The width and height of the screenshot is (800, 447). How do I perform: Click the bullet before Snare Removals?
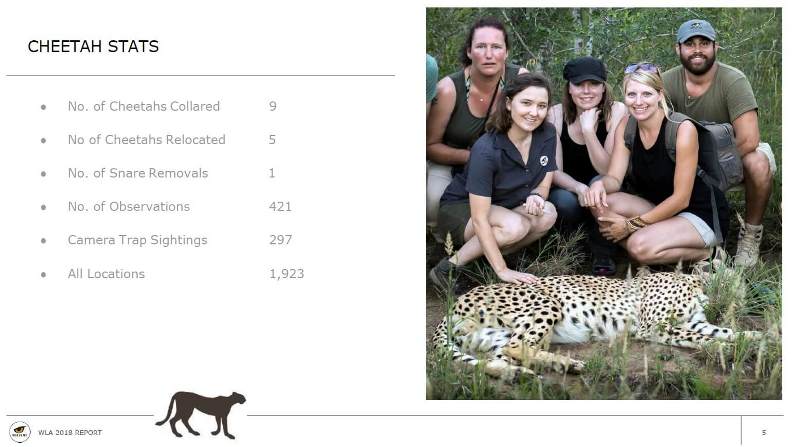pyautogui.click(x=43, y=174)
